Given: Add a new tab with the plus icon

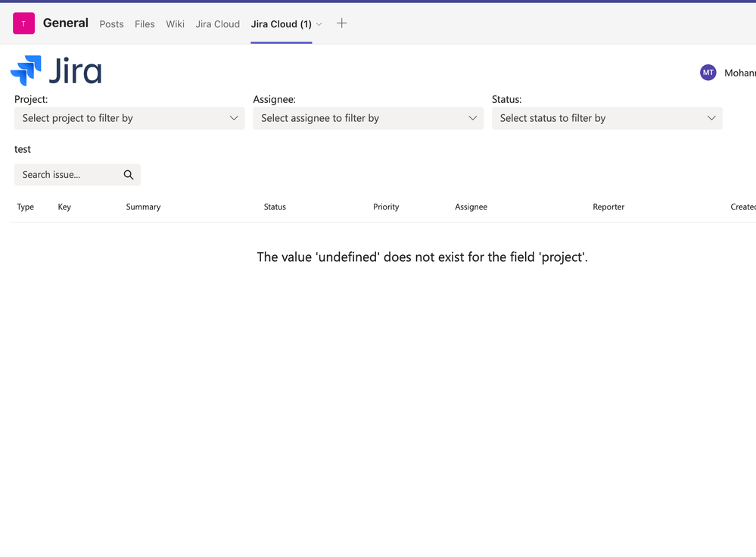Looking at the screenshot, I should (x=341, y=23).
